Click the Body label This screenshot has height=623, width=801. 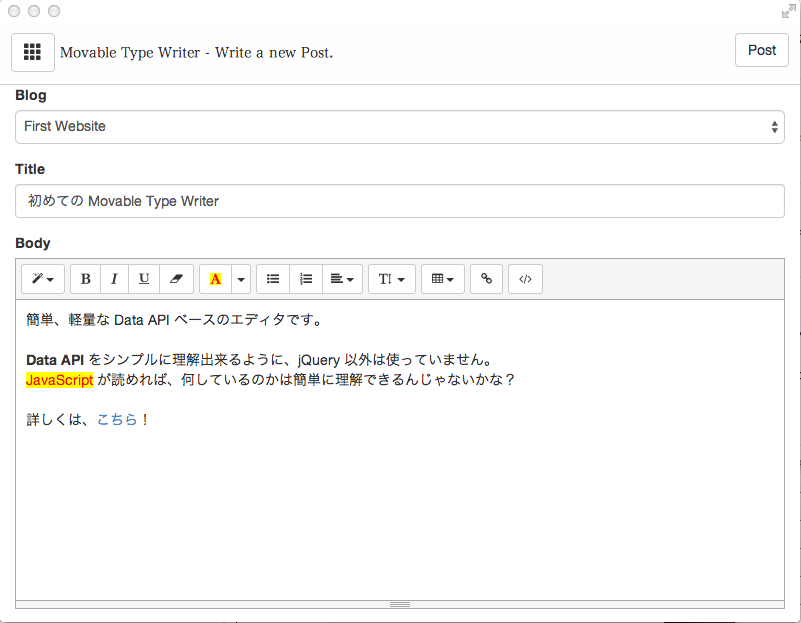(x=33, y=243)
